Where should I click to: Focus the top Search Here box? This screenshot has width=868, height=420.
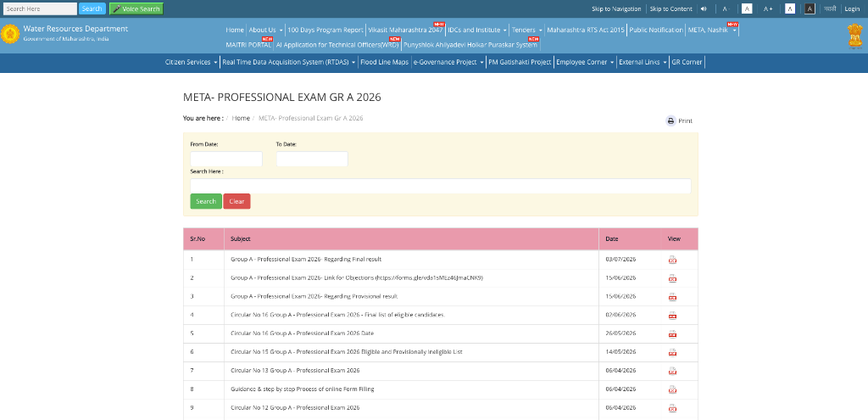39,8
